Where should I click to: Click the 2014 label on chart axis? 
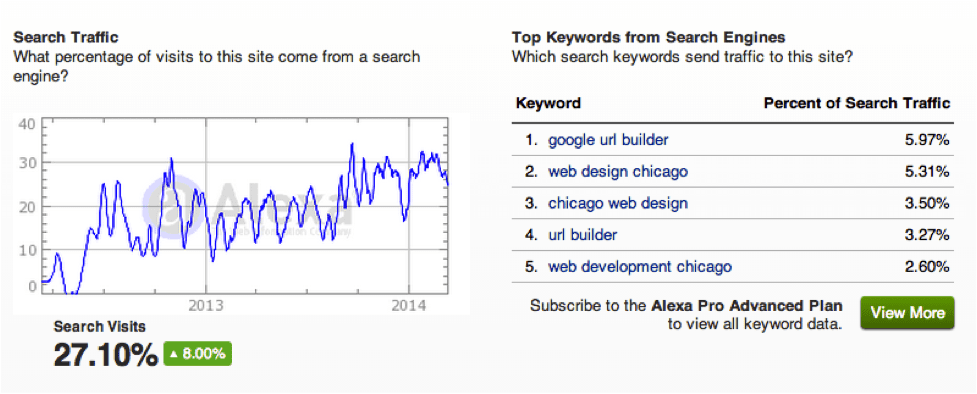coord(409,306)
